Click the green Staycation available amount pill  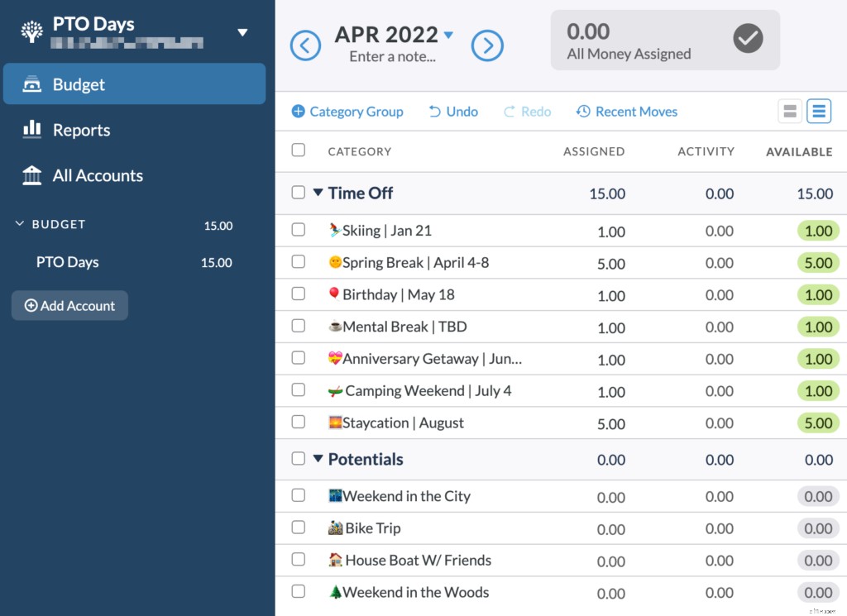tap(817, 423)
